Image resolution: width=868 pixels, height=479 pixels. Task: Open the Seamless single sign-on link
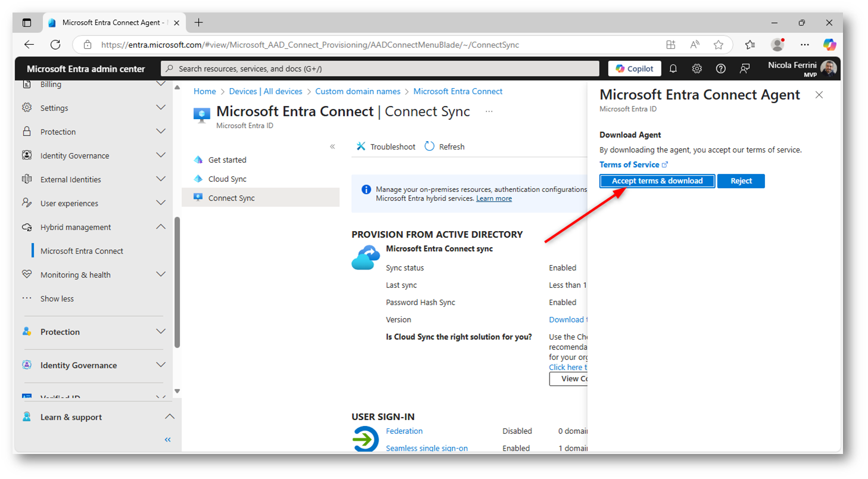(427, 448)
